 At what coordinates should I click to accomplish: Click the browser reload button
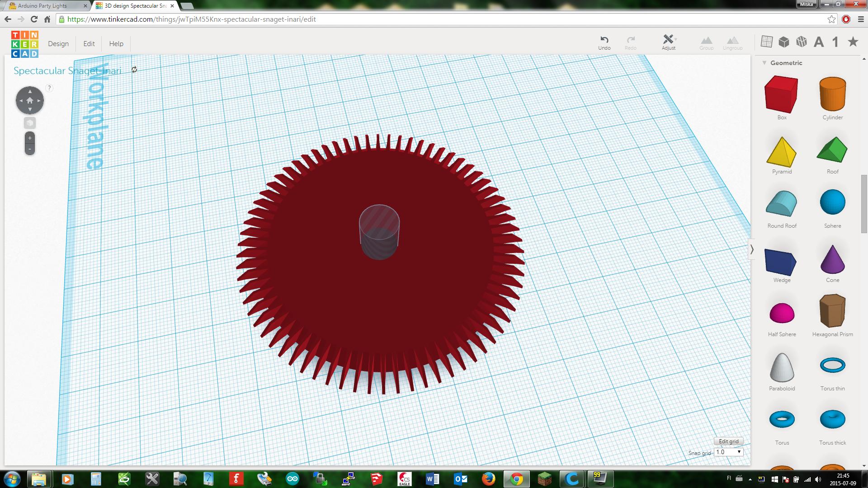point(34,19)
